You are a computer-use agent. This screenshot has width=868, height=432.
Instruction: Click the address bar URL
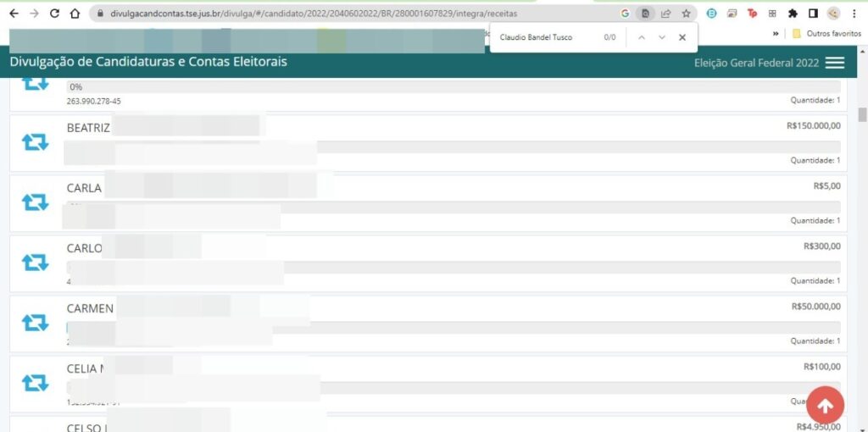314,14
